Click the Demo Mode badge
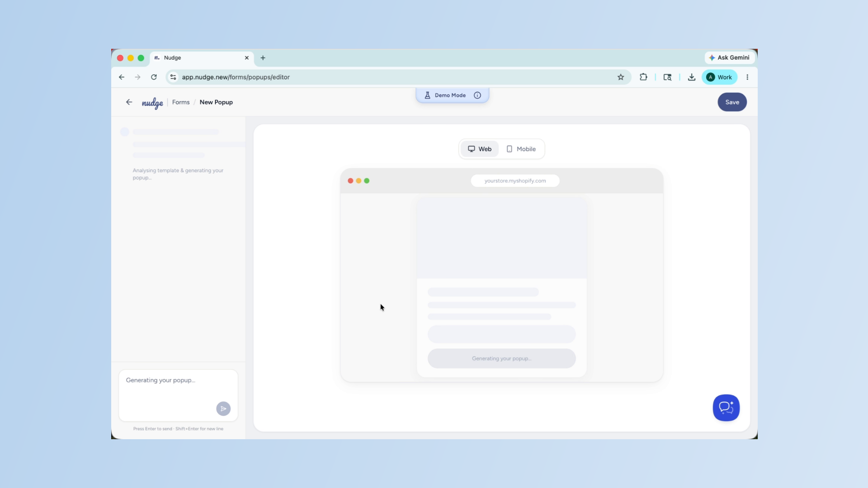 click(x=452, y=95)
